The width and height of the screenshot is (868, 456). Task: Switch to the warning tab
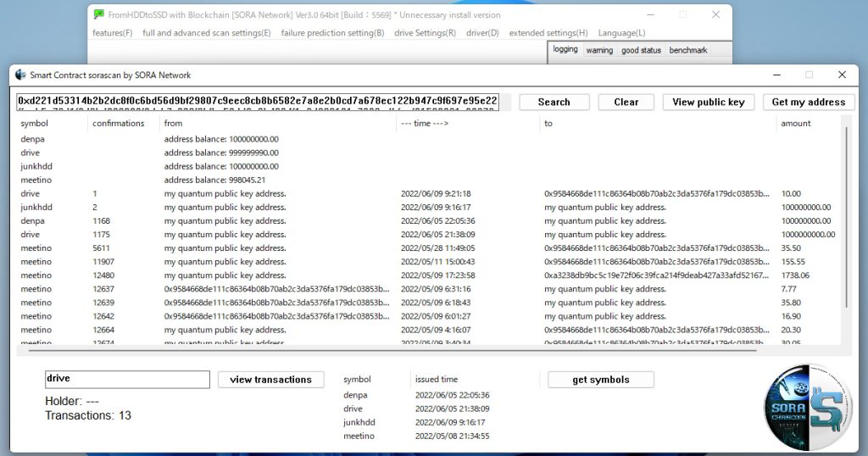[x=599, y=50]
